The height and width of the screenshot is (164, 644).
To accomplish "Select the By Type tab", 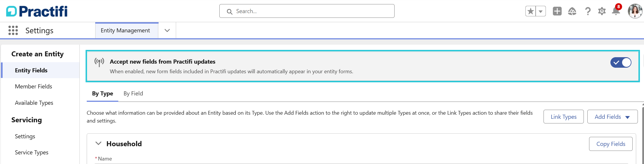I will [x=103, y=94].
